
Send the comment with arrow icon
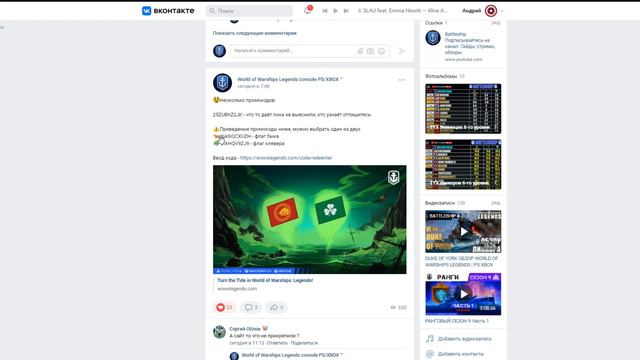[402, 51]
